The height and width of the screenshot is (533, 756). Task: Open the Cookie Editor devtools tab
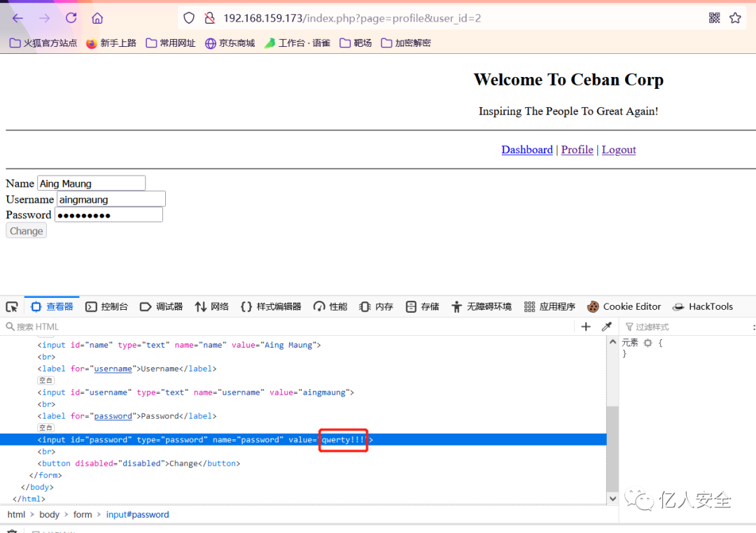[x=624, y=307]
